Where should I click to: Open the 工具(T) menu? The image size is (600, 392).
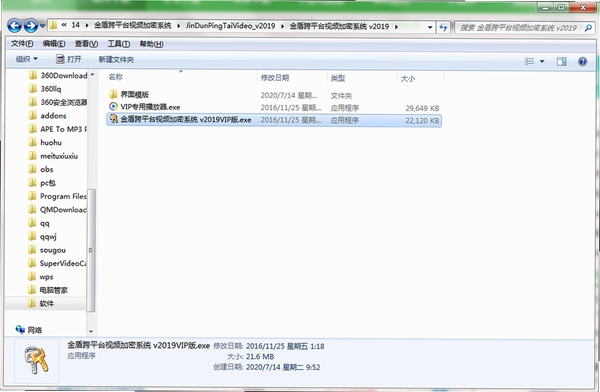(119, 44)
